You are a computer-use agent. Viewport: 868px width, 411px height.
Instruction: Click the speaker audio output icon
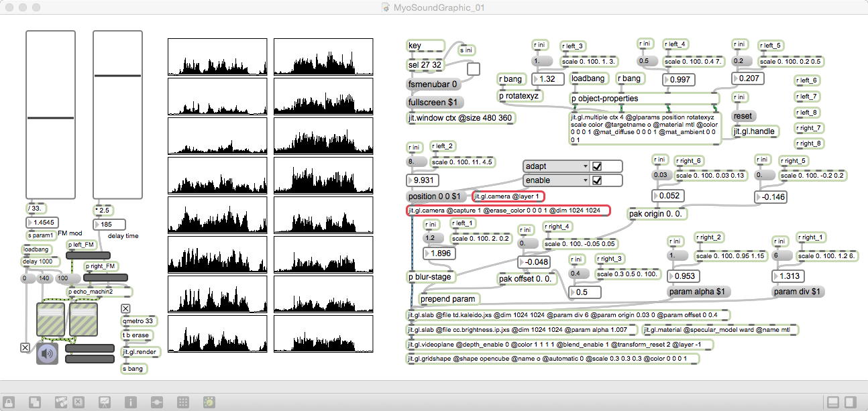pyautogui.click(x=48, y=353)
